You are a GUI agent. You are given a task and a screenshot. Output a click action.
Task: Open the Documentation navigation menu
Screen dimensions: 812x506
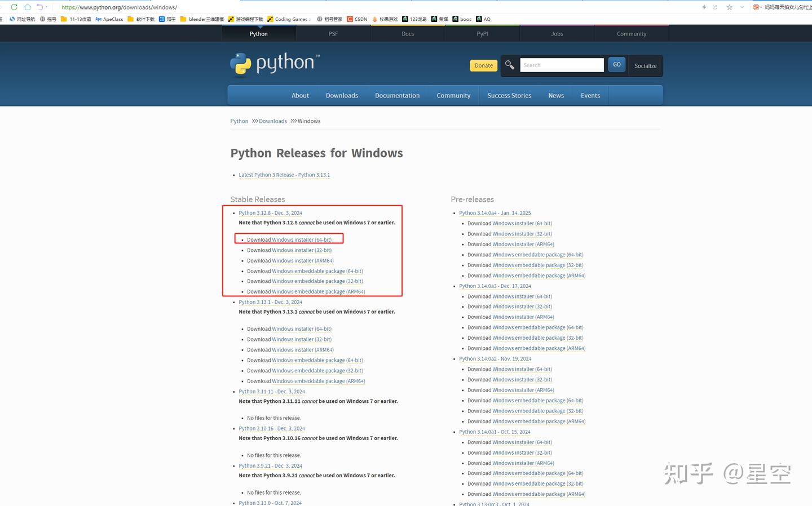point(398,95)
